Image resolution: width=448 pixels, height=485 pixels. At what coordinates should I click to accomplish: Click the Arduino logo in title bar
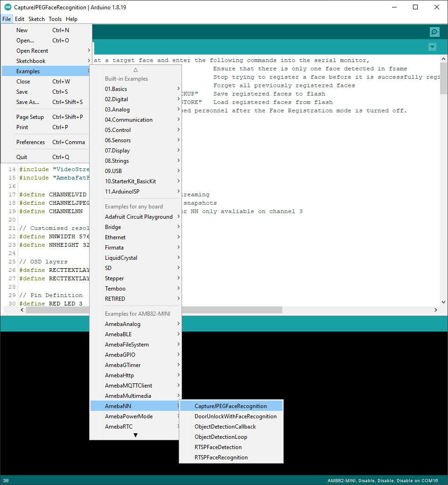coord(7,7)
